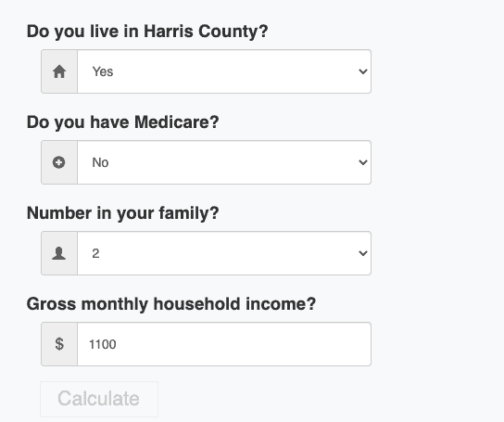This screenshot has height=422, width=504.
Task: Click the dollar sign icon beside income field
Action: (59, 344)
